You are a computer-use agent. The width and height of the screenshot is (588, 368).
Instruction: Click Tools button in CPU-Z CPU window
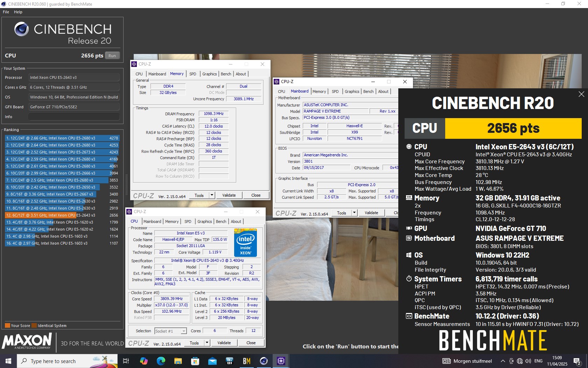(194, 343)
